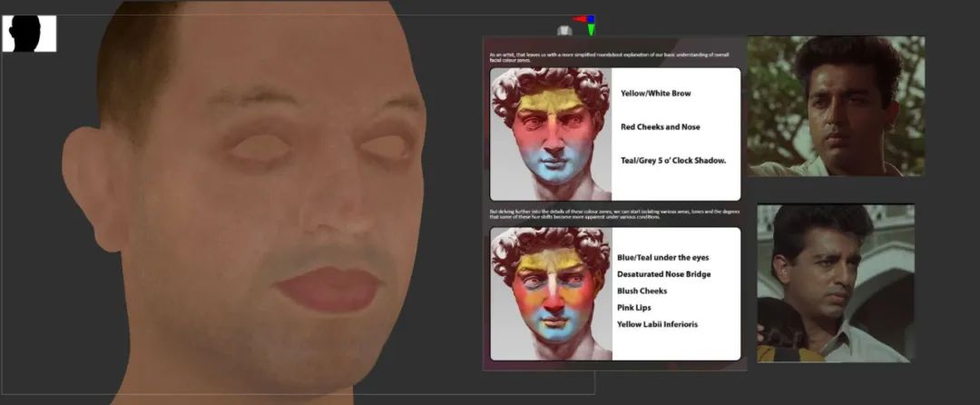Click the 'Desaturated Nose Bridge' label
Viewport: 980px width, 405px height.
(663, 274)
